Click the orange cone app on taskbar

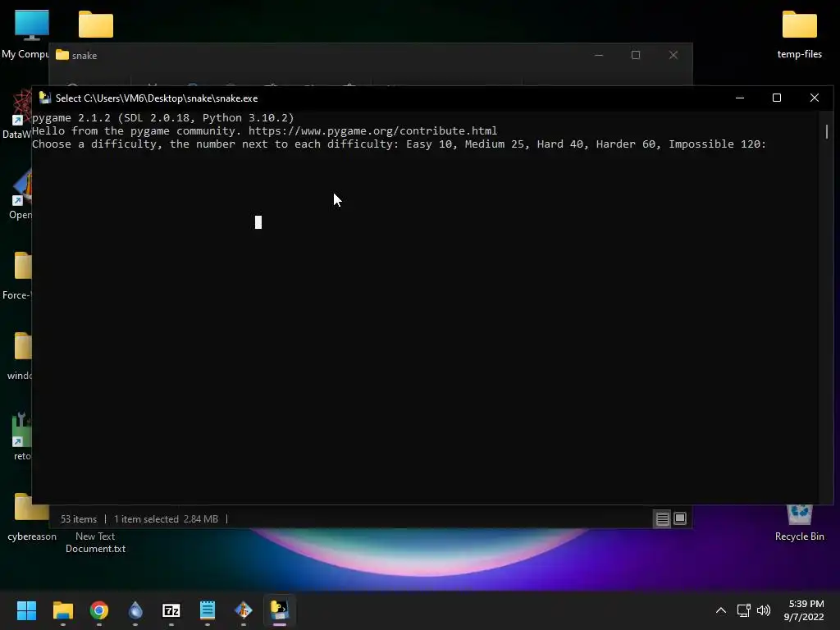click(244, 610)
